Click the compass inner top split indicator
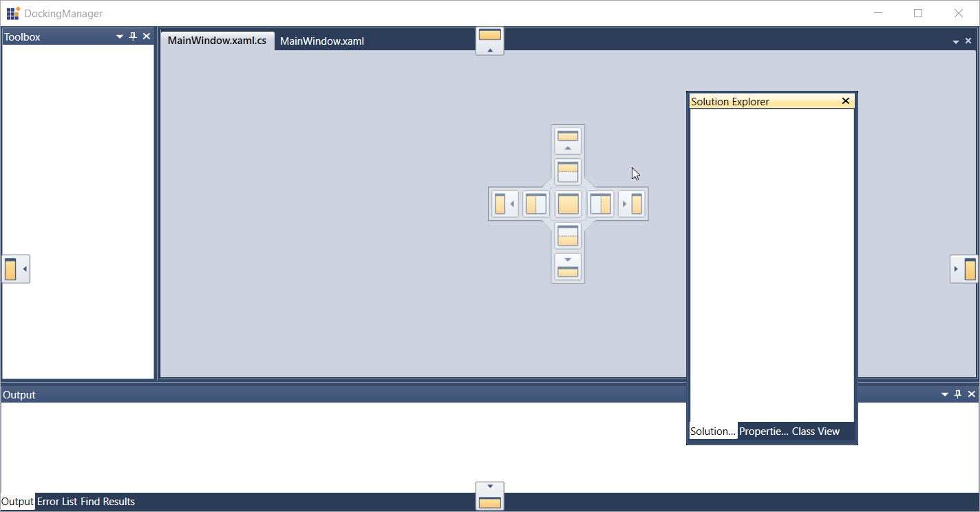The image size is (980, 512). 568,172
